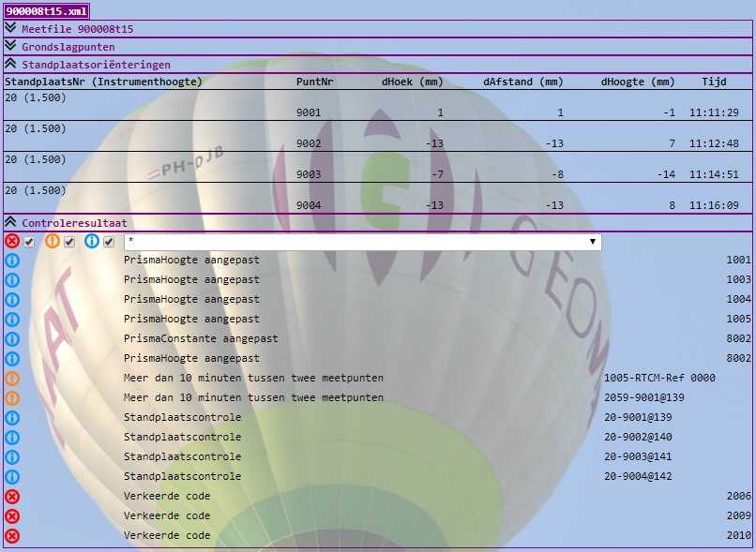Click info icon for Standplaatscontrole 20-9001@139

[12, 418]
